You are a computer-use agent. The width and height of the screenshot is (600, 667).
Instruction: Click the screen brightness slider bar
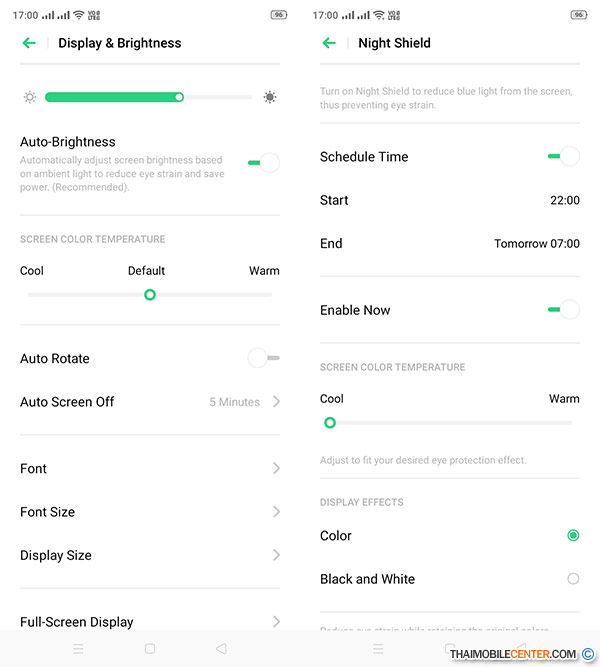pyautogui.click(x=148, y=97)
